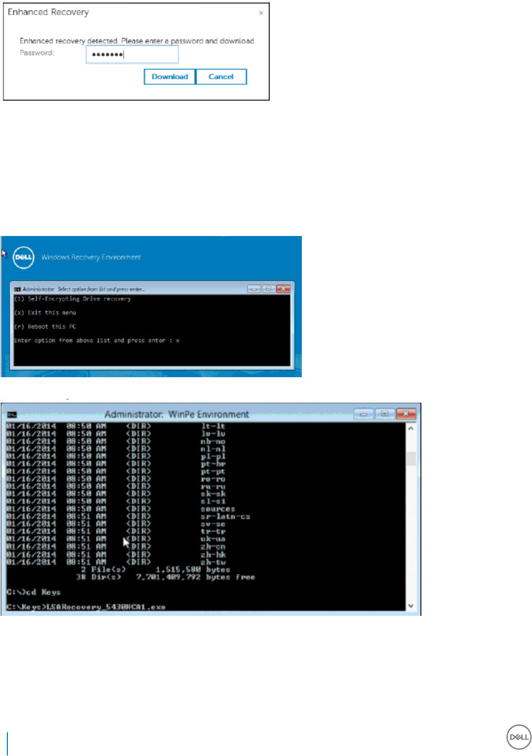This screenshot has height=756, width=532.
Task: Click the 'sv-se' directory entry
Action: (213, 525)
